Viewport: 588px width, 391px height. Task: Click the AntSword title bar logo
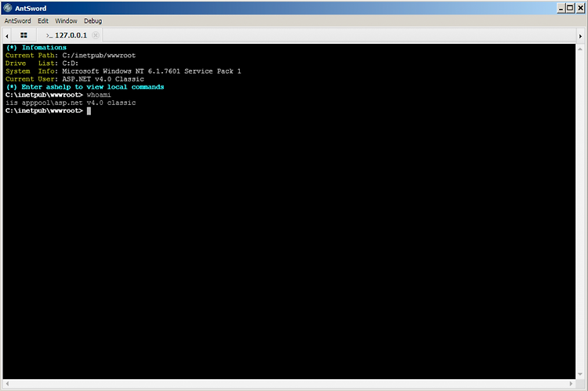click(8, 8)
